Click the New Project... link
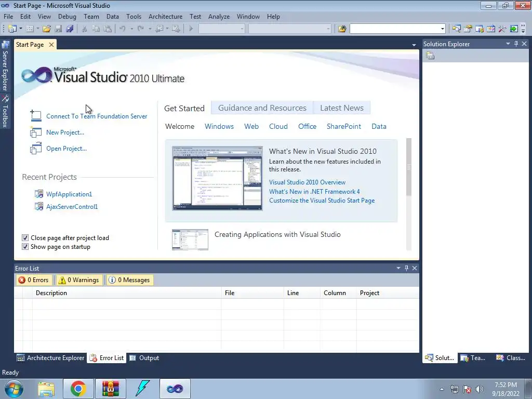 tap(65, 132)
